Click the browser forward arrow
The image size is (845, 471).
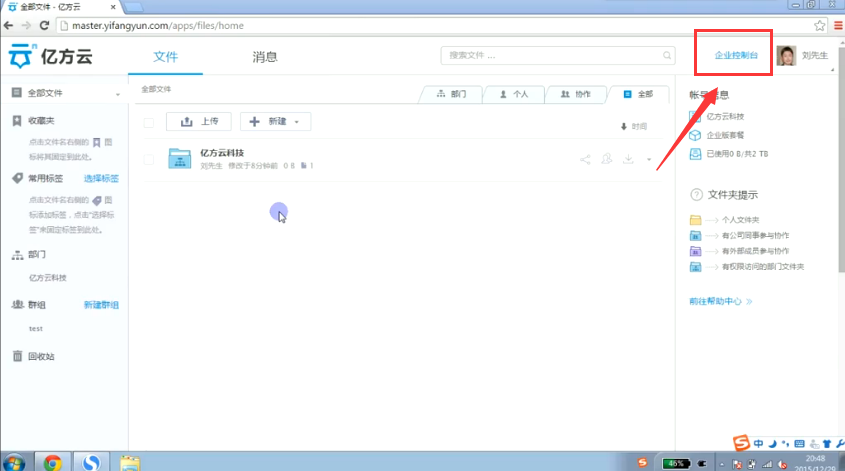pos(26,25)
